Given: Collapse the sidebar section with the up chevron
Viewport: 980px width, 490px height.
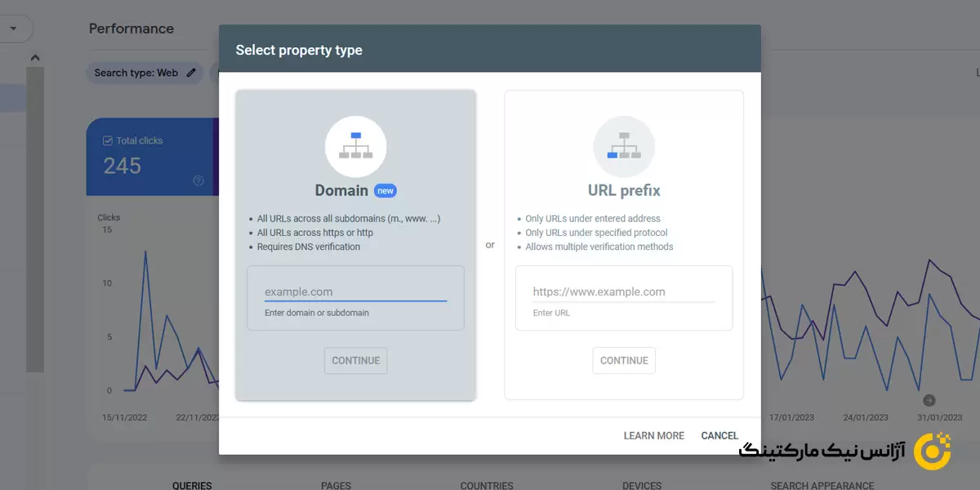Looking at the screenshot, I should click(x=34, y=58).
